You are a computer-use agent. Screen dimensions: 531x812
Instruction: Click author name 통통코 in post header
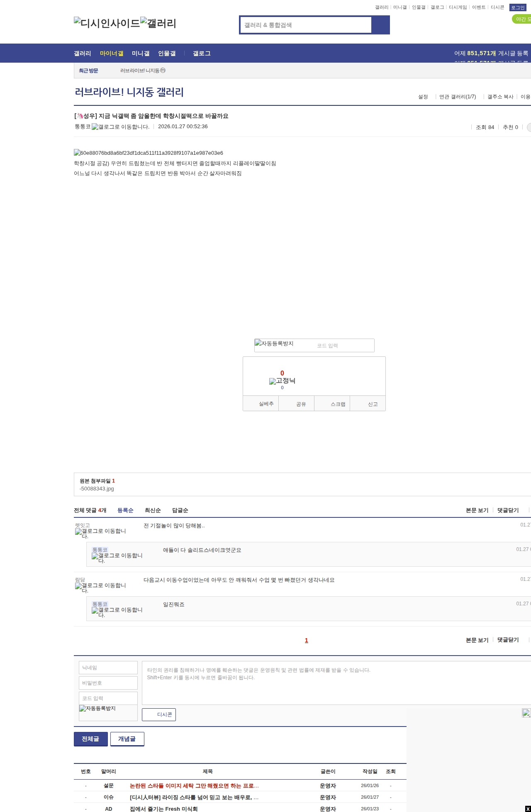coord(83,127)
